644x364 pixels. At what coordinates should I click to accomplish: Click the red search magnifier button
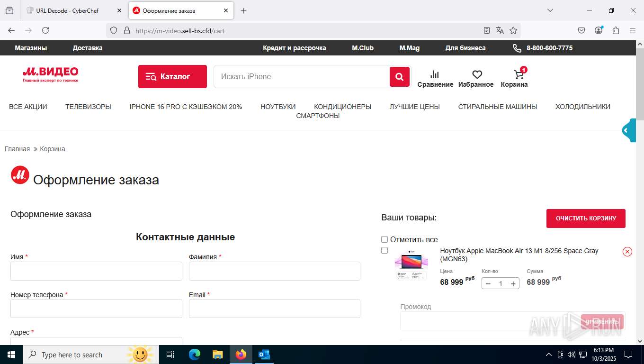pos(400,76)
